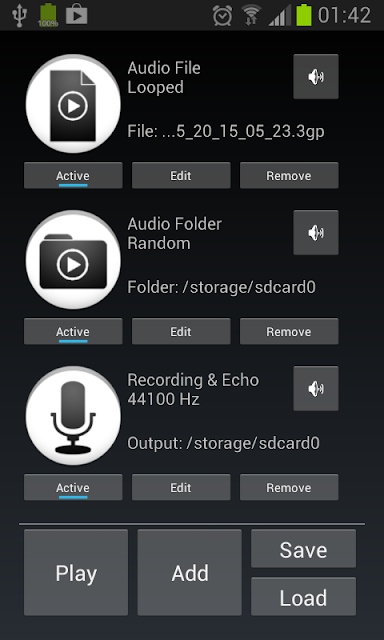Image resolution: width=384 pixels, height=640 pixels.
Task: Tap the Audio File play document icon
Action: click(x=73, y=104)
